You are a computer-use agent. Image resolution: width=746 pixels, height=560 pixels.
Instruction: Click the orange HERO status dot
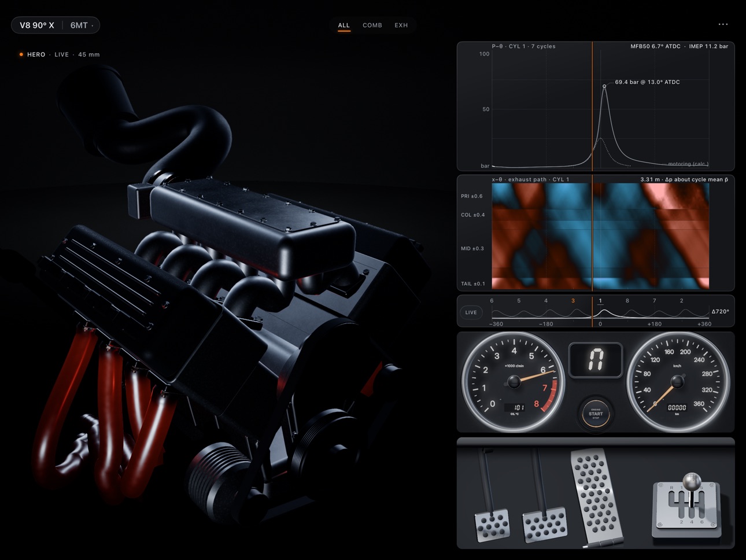[21, 54]
